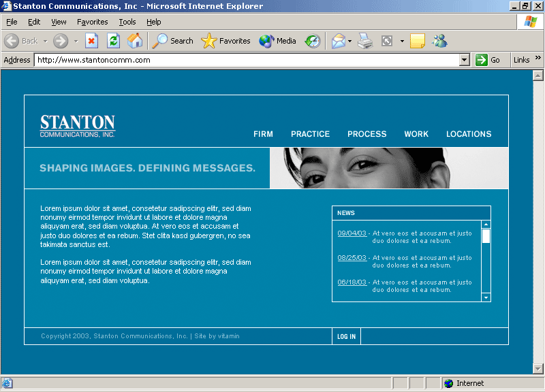Click the news box scrollbar thumb

pyautogui.click(x=486, y=236)
